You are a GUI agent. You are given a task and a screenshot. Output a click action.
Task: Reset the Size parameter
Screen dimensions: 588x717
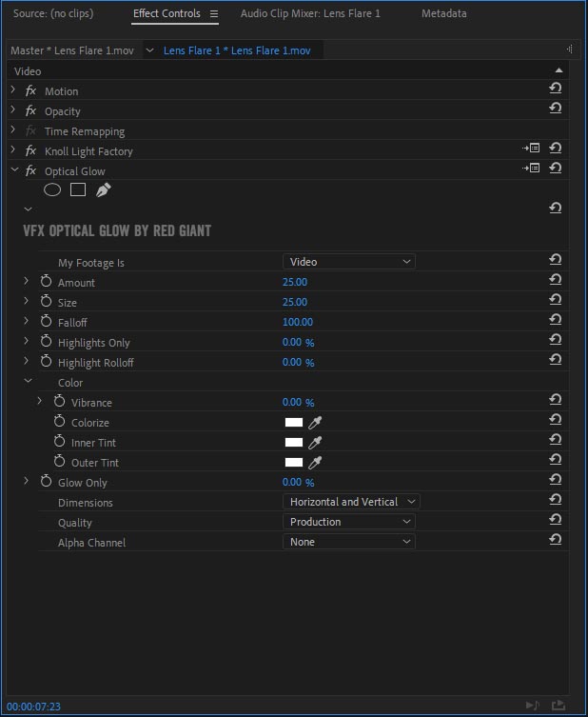pyautogui.click(x=555, y=299)
